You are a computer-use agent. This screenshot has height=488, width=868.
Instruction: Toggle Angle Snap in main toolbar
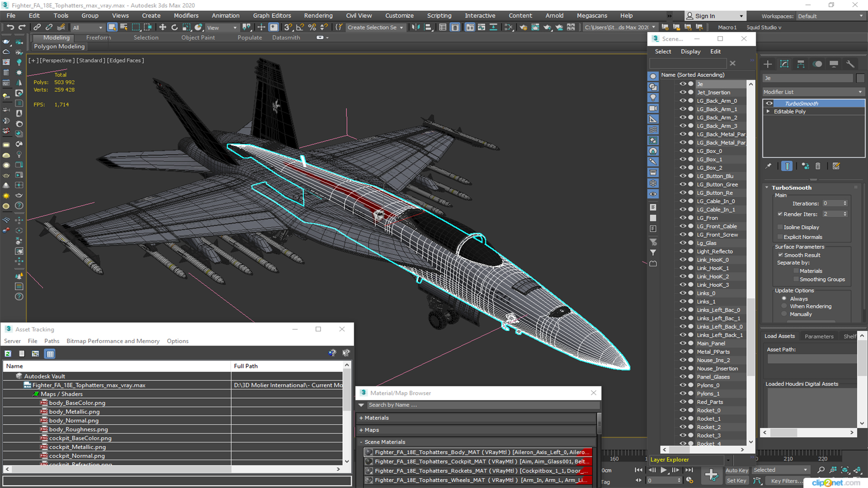tap(300, 28)
